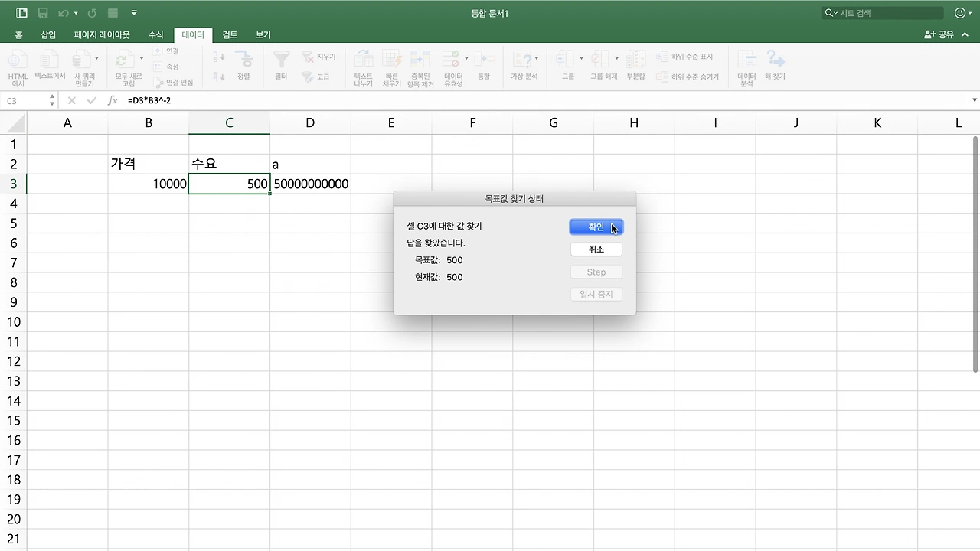Open the quick access toolbar customize dropdown
Viewport: 980px width, 551px height.
[134, 13]
